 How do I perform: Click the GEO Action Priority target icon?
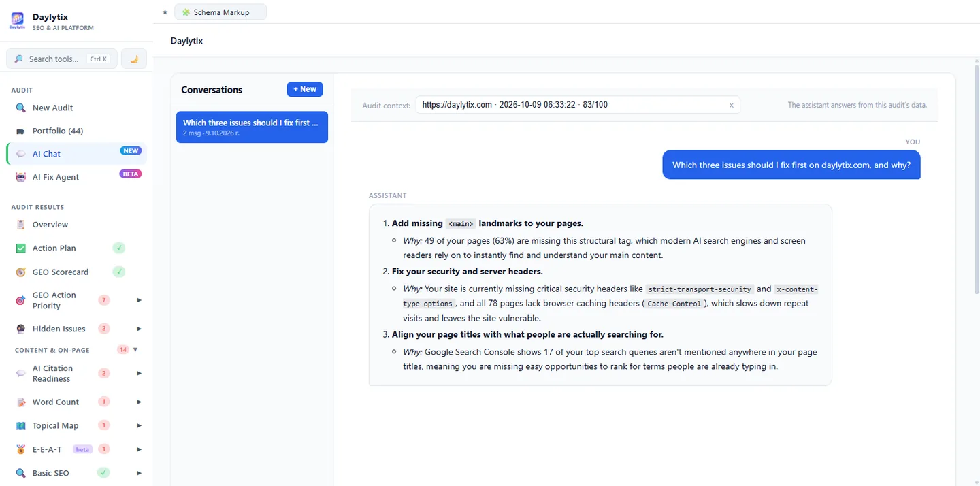pos(20,300)
